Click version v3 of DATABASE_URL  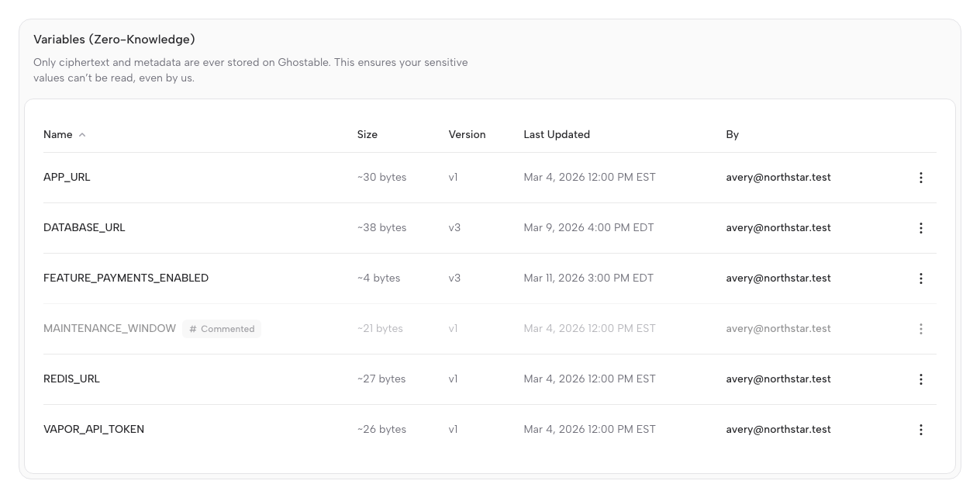click(454, 228)
